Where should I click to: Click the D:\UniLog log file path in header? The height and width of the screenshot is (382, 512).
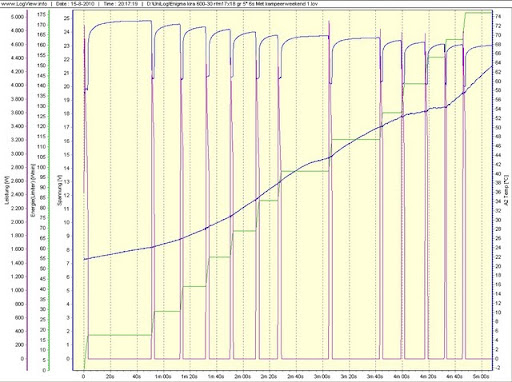click(x=232, y=4)
